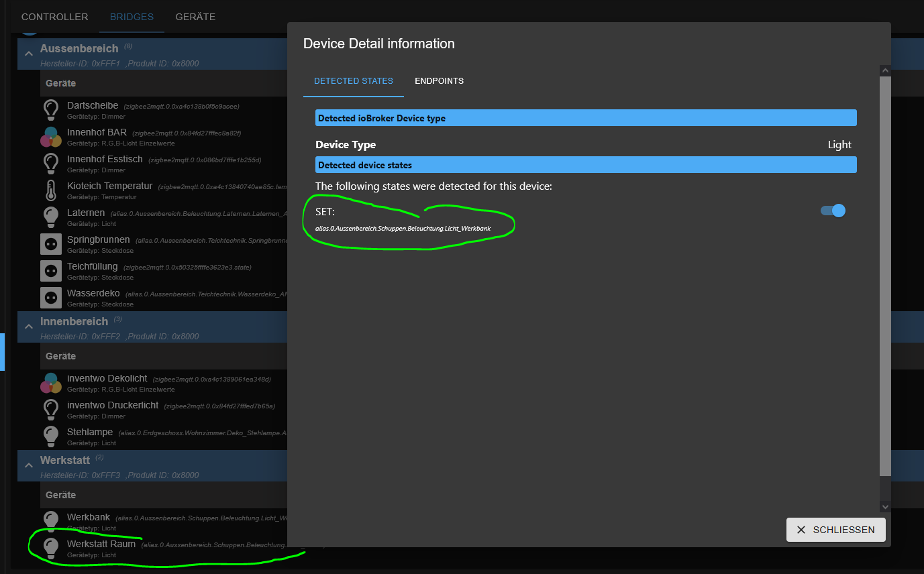The height and width of the screenshot is (574, 924).
Task: Click the Springbrunnen socket icon
Action: tap(51, 244)
